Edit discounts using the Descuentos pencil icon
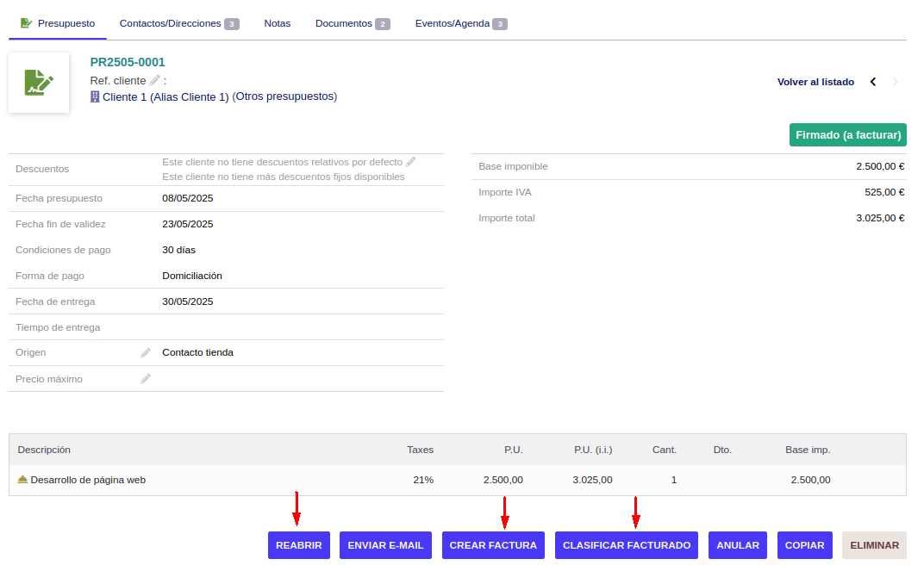Screen dimensions: 924x584 pyautogui.click(x=411, y=162)
